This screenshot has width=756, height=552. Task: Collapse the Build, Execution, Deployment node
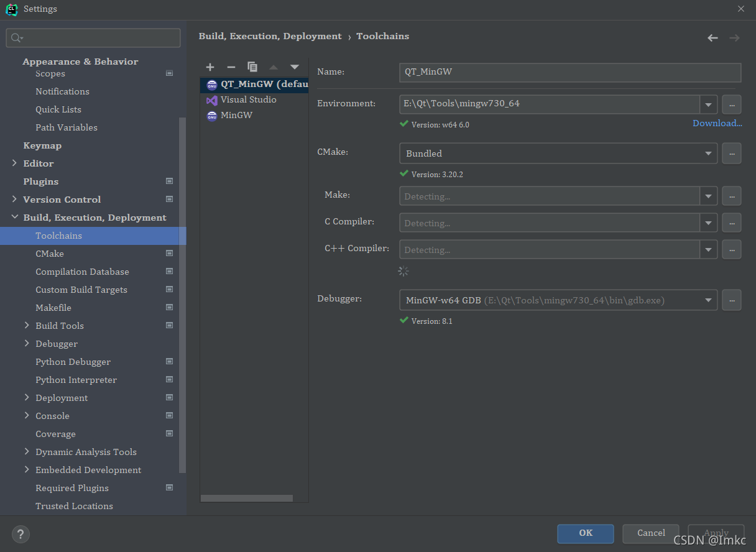click(14, 218)
